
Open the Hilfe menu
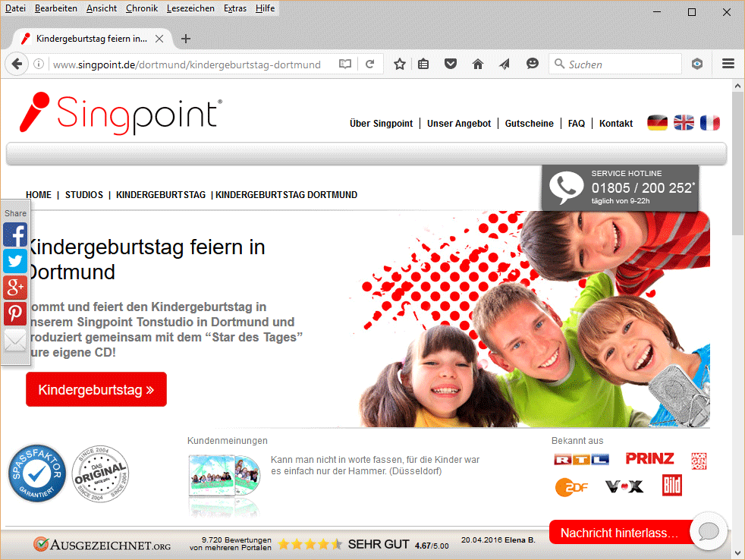(x=265, y=8)
